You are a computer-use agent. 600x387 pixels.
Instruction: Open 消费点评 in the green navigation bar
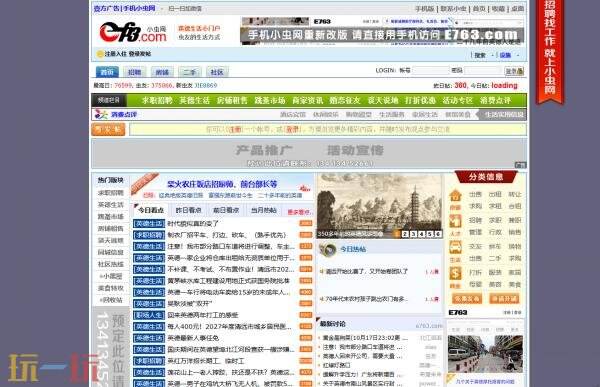(x=496, y=101)
